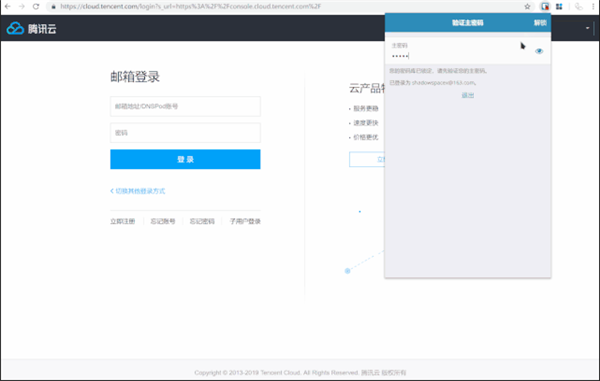Open the Bitwarden extension icon in the toolbar
The image size is (600, 381).
[545, 7]
